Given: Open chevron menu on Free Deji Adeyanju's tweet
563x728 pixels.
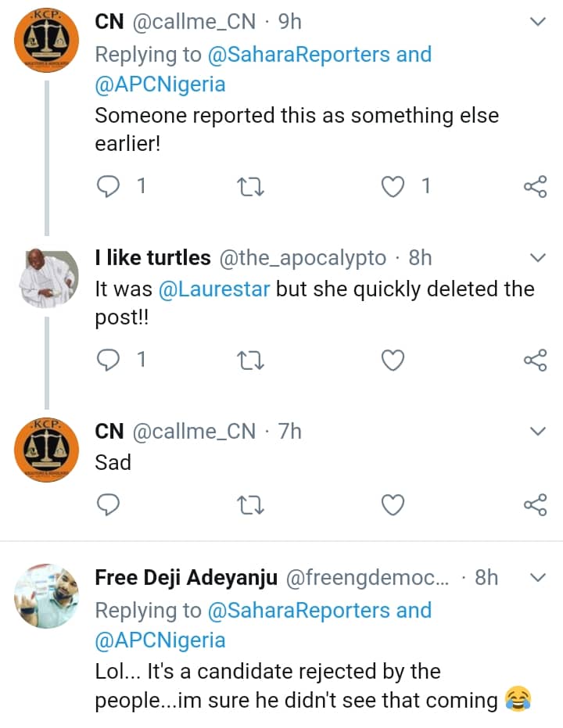Looking at the screenshot, I should pos(538,578).
